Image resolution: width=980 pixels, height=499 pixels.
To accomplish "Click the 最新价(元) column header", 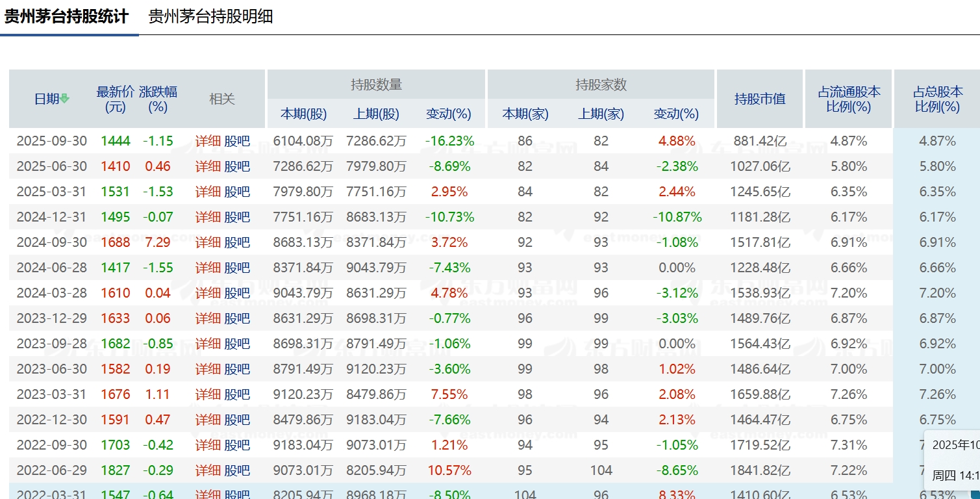I will 116,99.
